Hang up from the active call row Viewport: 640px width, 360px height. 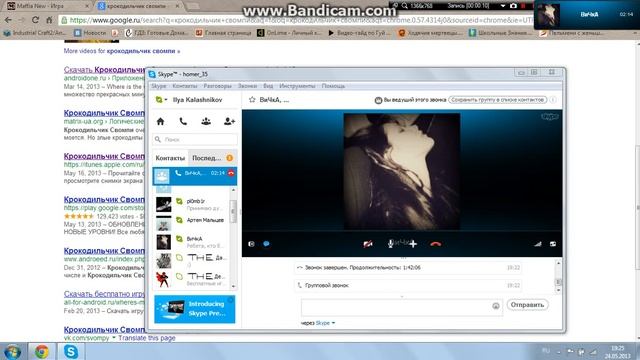[231, 173]
